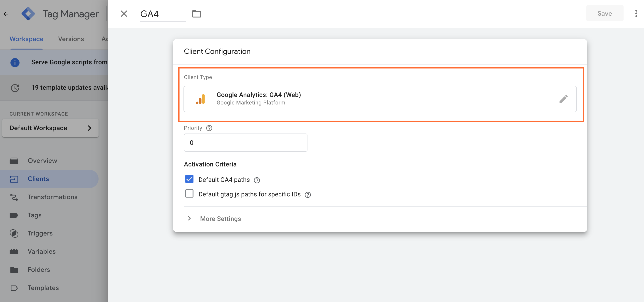Click the 19 template updates available notice
The width and height of the screenshot is (644, 302).
(69, 88)
